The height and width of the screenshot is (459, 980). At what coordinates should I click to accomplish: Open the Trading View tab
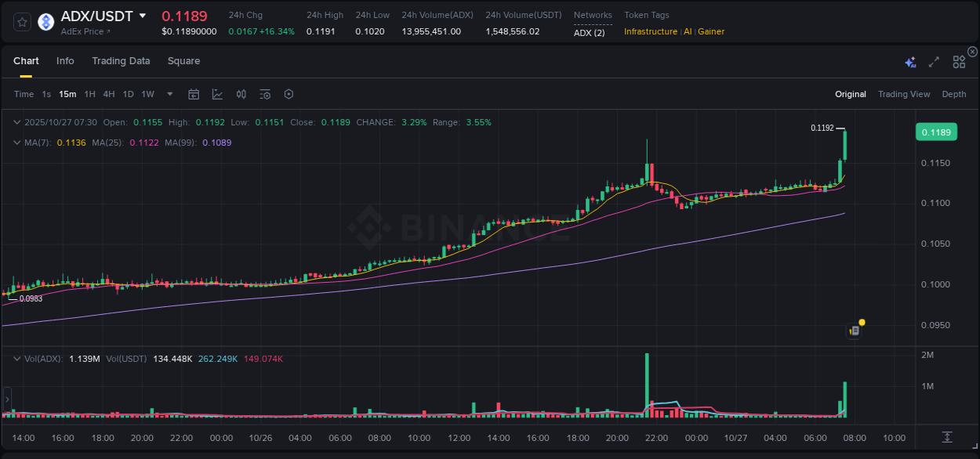click(x=904, y=94)
